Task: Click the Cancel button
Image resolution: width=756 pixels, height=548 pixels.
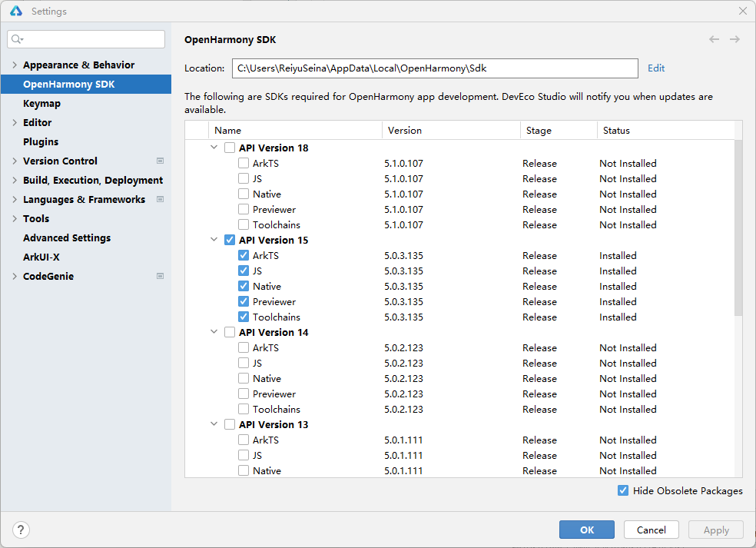Action: [x=652, y=530]
